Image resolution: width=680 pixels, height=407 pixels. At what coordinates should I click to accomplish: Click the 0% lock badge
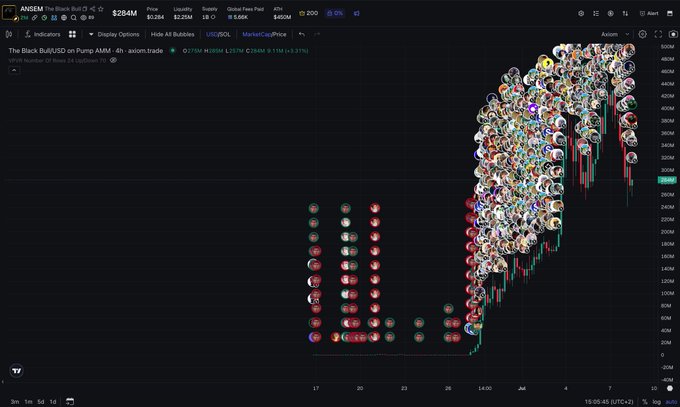pyautogui.click(x=335, y=13)
